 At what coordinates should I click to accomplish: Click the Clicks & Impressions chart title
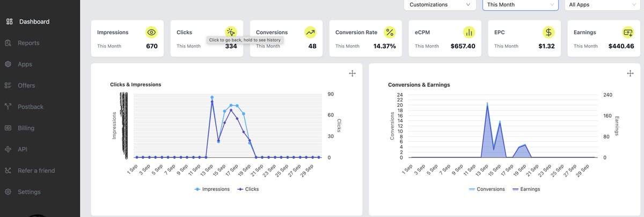(135, 84)
